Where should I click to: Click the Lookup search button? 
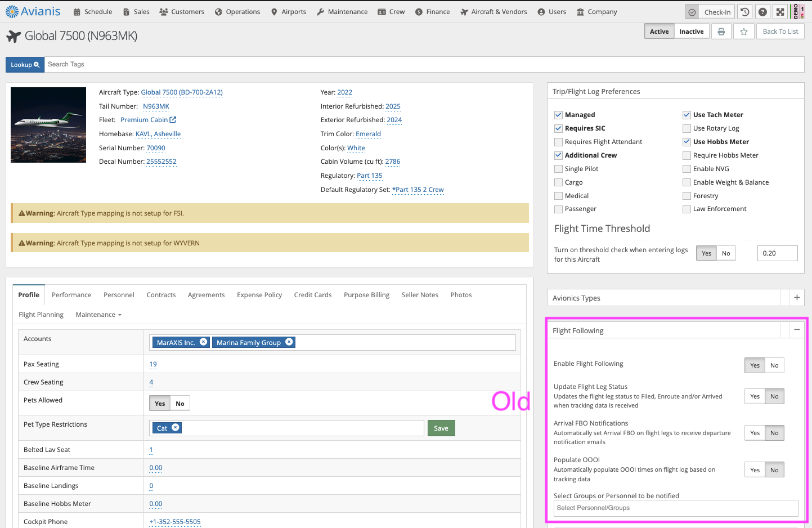25,65
